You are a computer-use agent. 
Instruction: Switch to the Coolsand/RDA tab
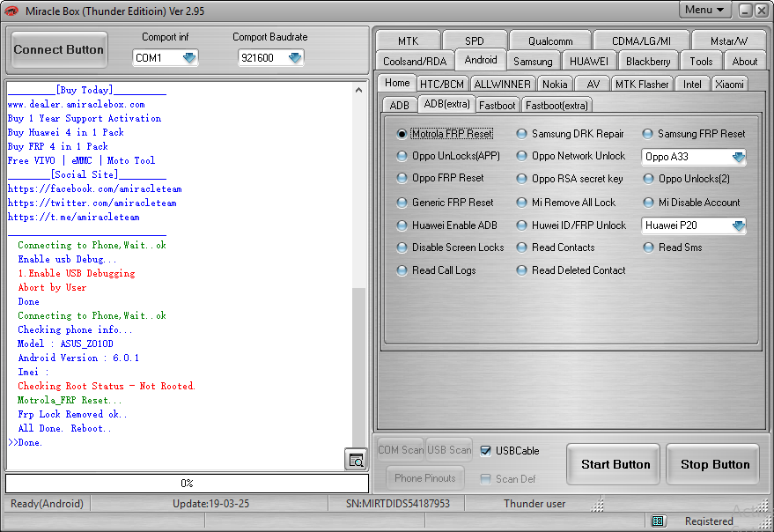coord(415,62)
